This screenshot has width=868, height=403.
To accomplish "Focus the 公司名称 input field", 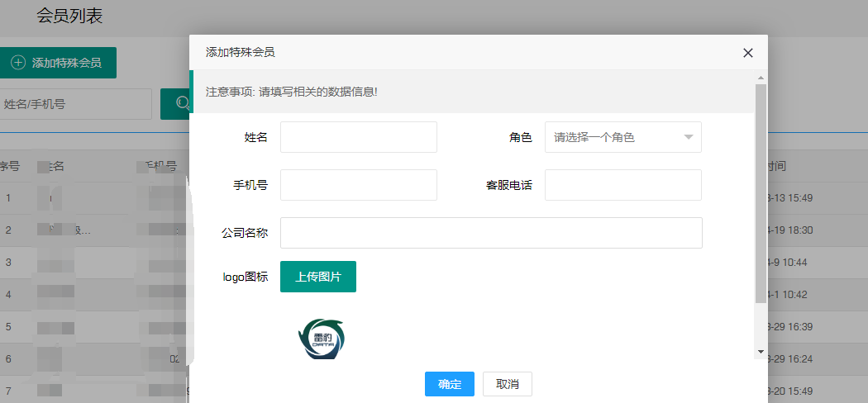I will pos(491,233).
